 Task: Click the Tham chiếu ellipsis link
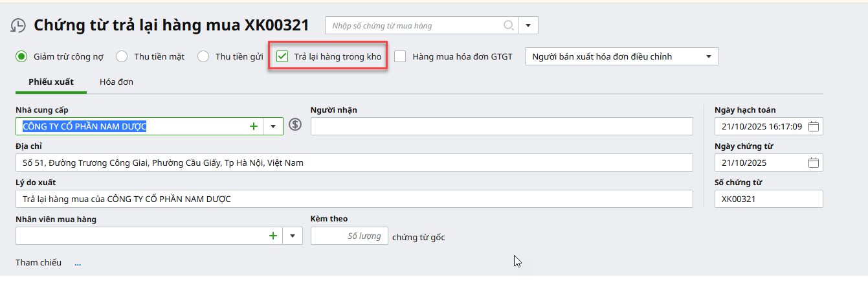(78, 264)
